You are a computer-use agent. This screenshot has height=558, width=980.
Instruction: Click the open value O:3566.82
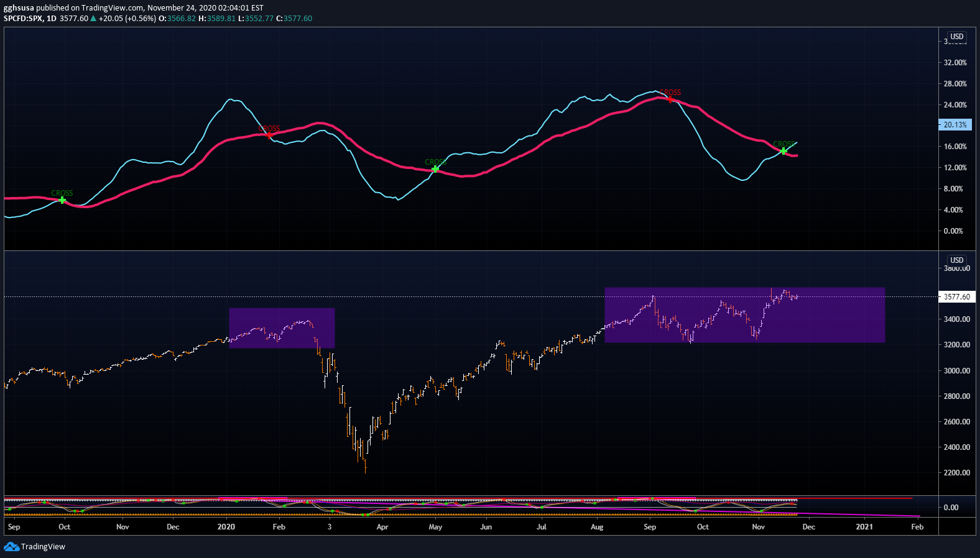click(177, 19)
